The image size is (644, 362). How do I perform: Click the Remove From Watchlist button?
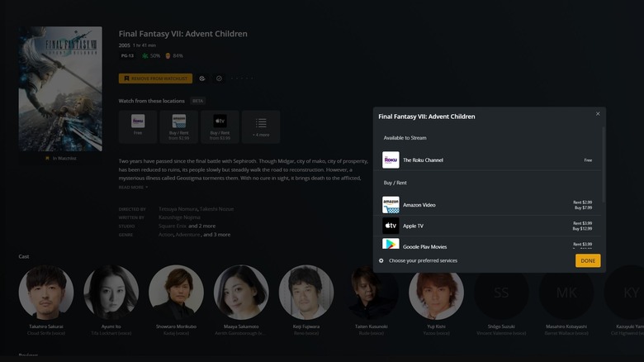point(155,79)
